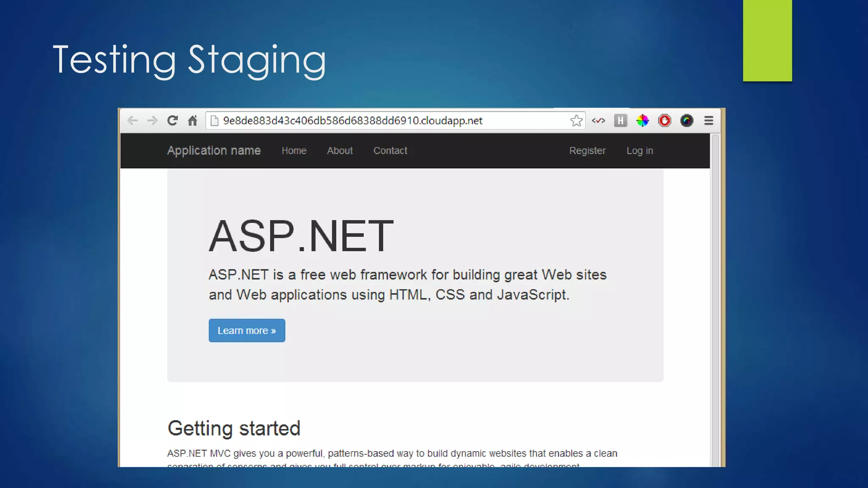Click the Register link

tap(587, 151)
